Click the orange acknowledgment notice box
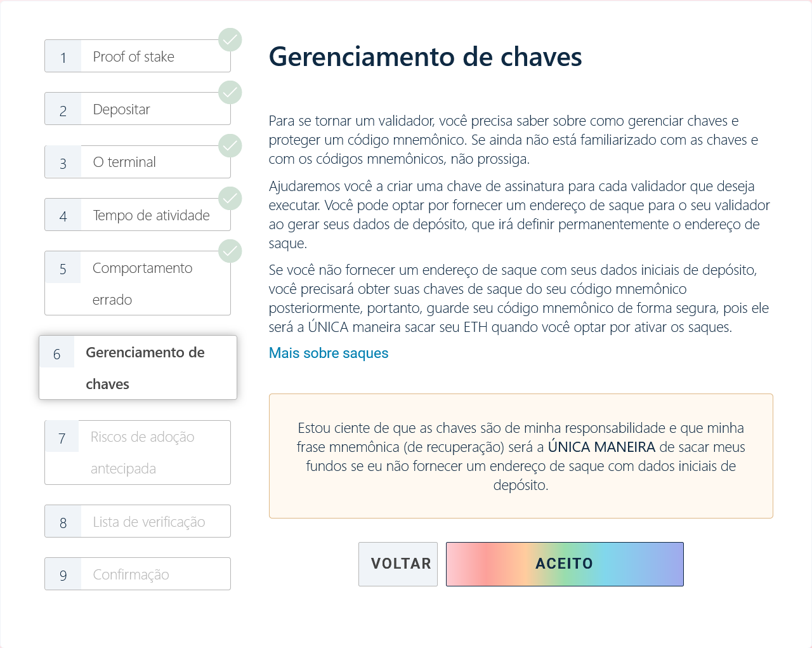This screenshot has height=648, width=812. point(521,456)
